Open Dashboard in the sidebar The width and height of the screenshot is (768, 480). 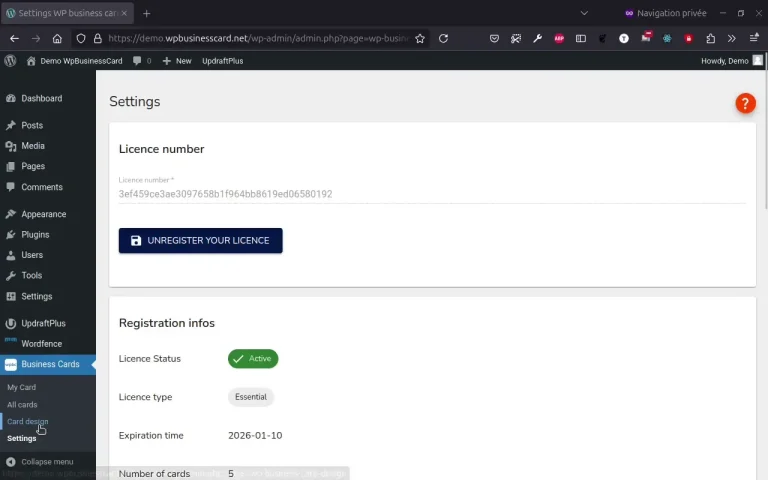pos(42,98)
